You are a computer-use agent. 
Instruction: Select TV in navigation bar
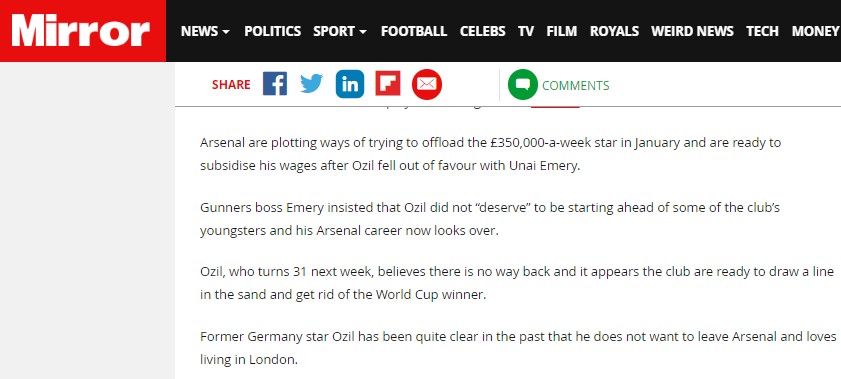click(x=526, y=32)
